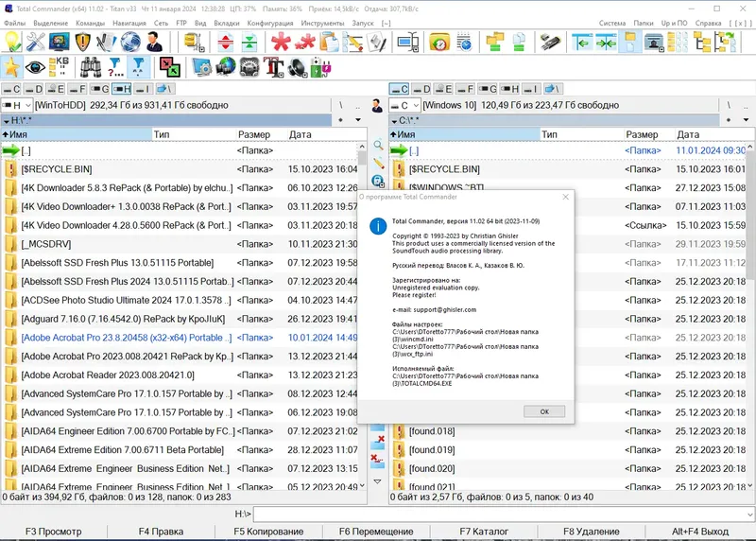
Task: Click F8 Удаление button
Action: coord(592,532)
